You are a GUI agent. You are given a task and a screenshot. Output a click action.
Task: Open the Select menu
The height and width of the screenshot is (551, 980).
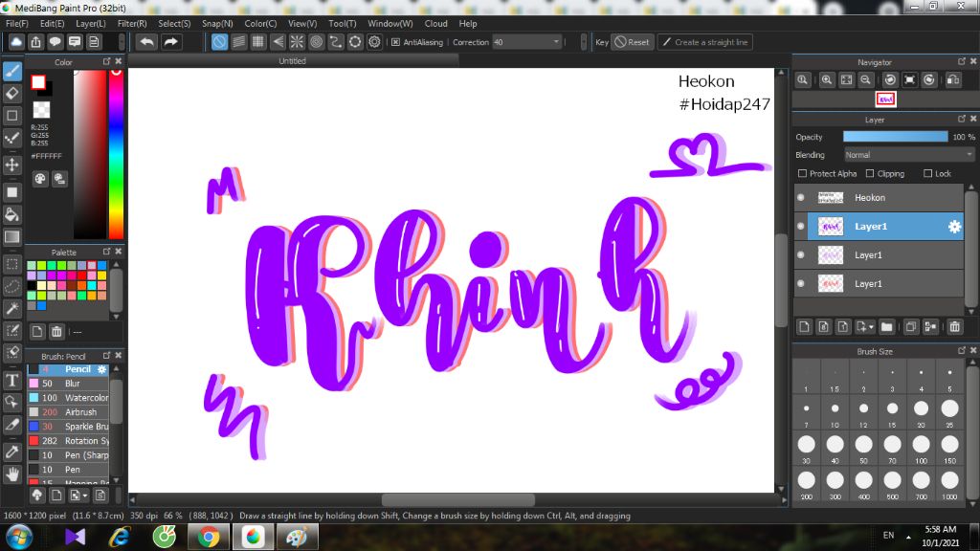(174, 23)
